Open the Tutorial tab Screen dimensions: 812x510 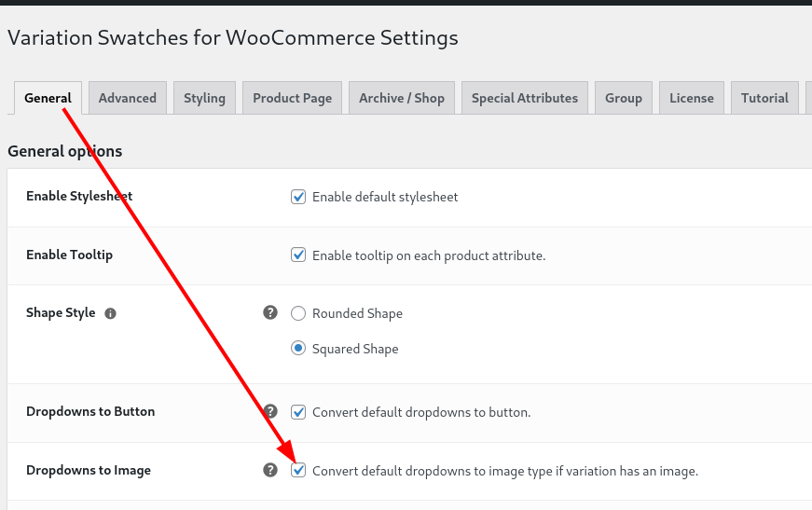[x=764, y=98]
